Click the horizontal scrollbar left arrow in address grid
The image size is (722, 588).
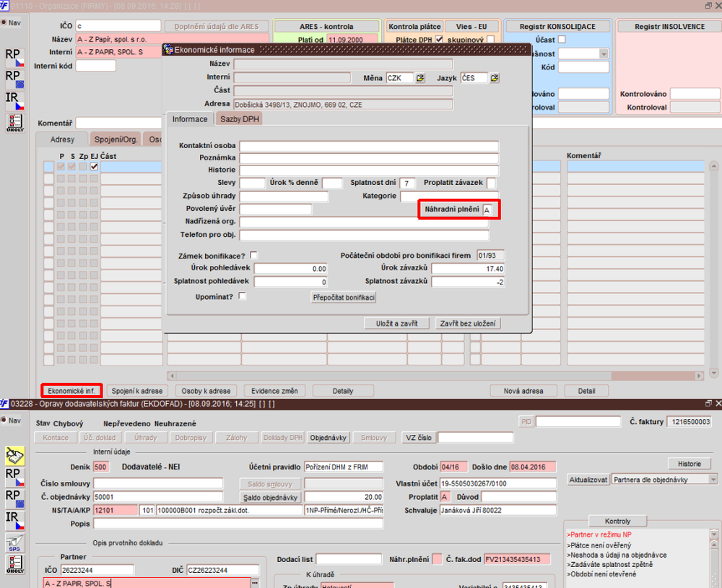(x=171, y=376)
